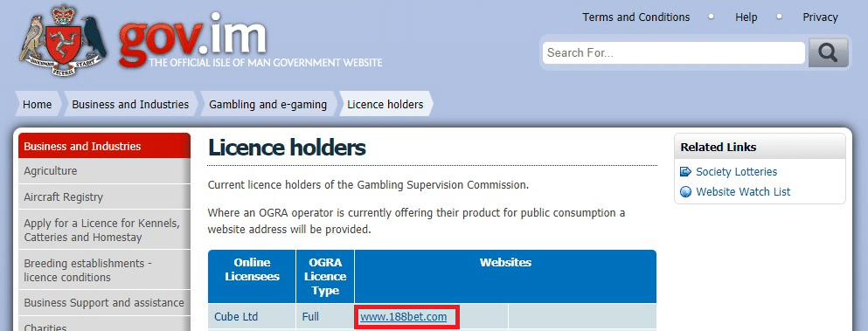Open Charities sidebar item
Screen dimensions: 868x331
(105, 324)
